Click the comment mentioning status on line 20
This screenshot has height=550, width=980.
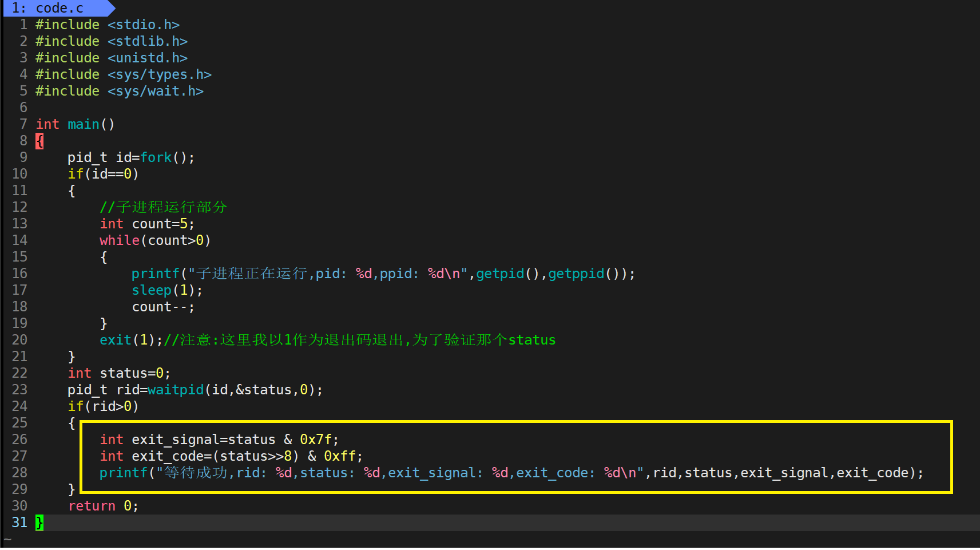(x=359, y=340)
